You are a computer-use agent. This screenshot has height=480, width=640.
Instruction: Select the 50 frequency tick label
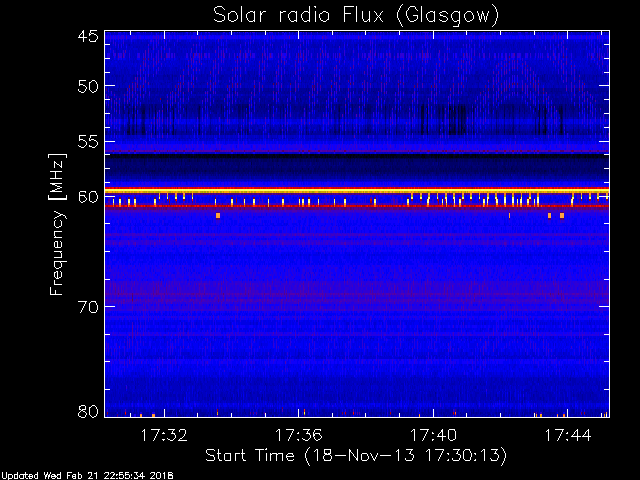click(x=88, y=86)
